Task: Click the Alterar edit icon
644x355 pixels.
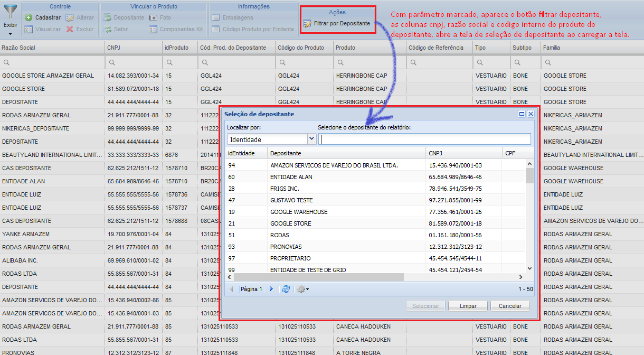Action: (x=70, y=17)
